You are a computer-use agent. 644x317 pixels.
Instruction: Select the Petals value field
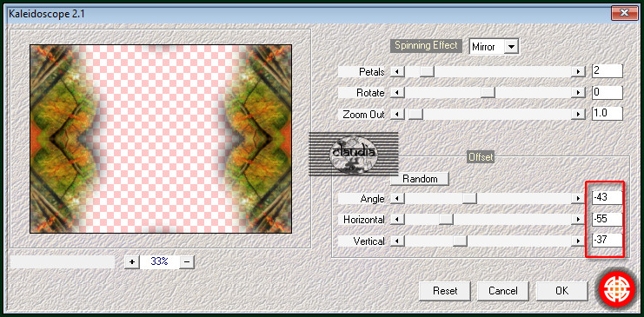[607, 70]
